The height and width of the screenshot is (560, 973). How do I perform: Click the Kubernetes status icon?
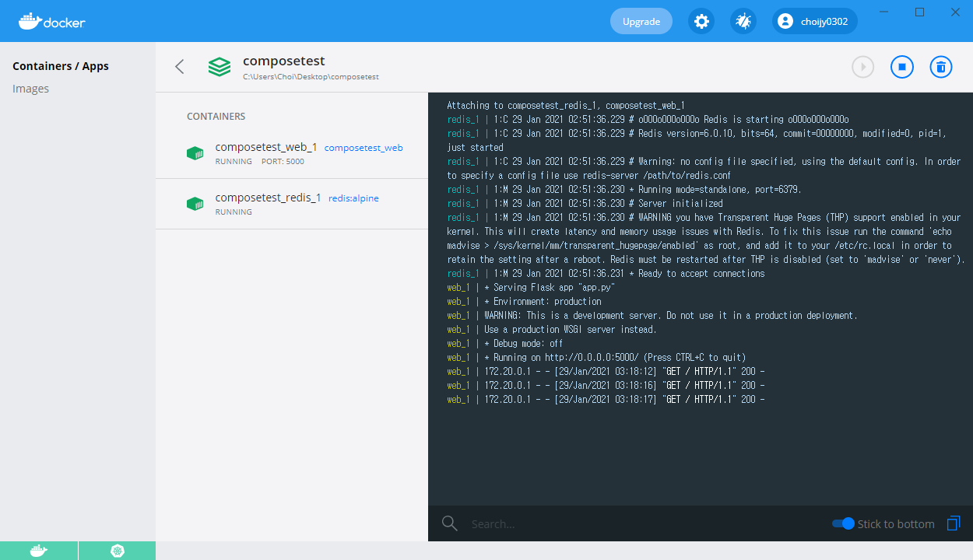(118, 551)
